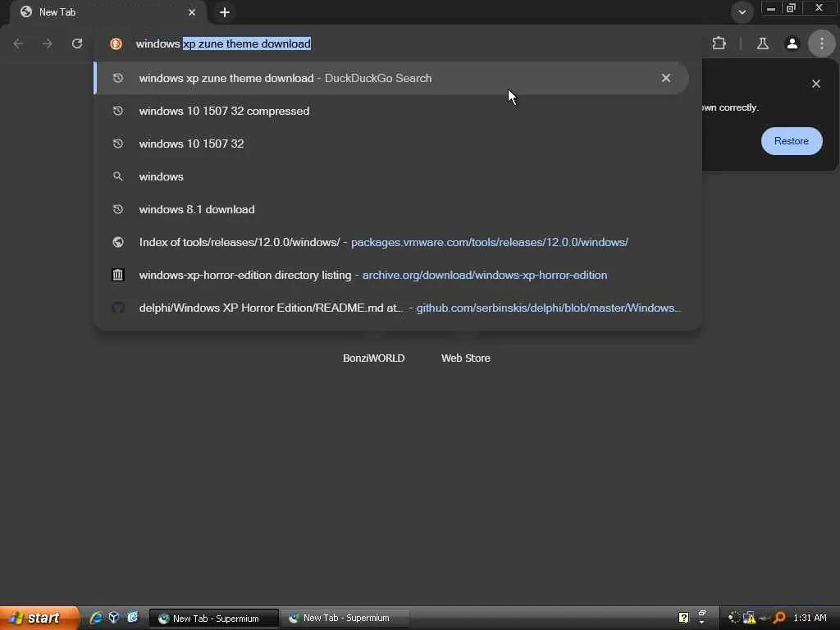Select 'windows xp zune theme download' suggestion

coord(391,78)
